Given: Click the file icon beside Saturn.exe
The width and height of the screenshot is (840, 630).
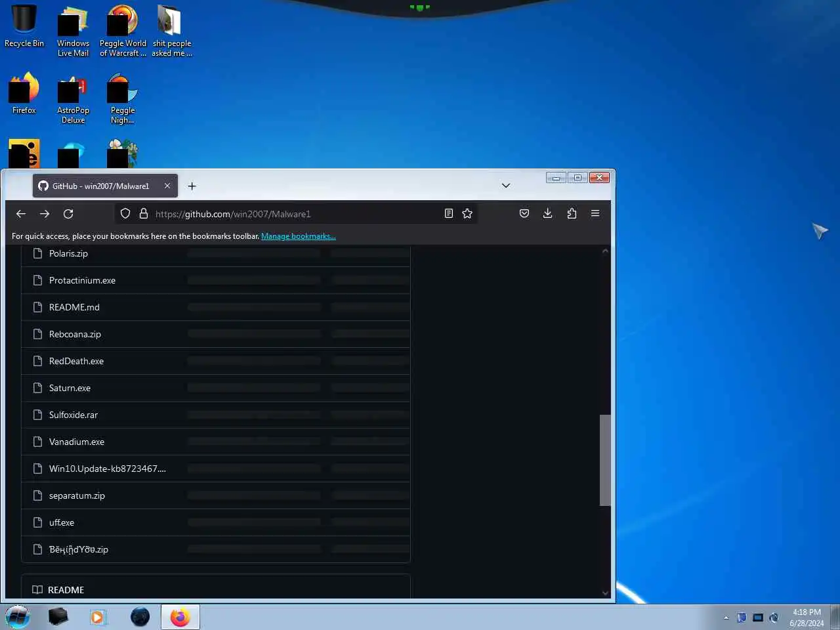Looking at the screenshot, I should tap(37, 388).
